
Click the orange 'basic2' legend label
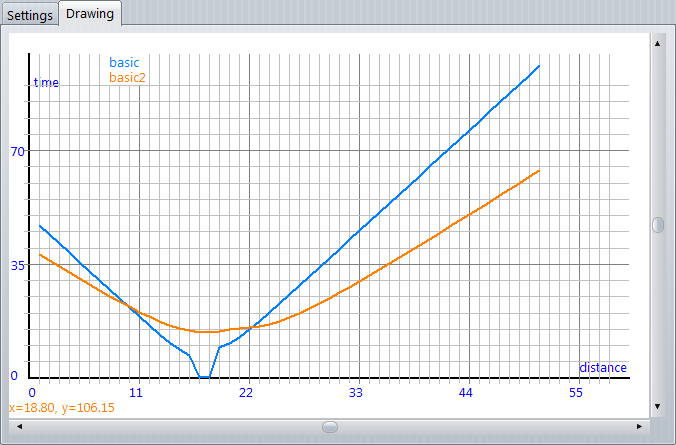pyautogui.click(x=127, y=77)
